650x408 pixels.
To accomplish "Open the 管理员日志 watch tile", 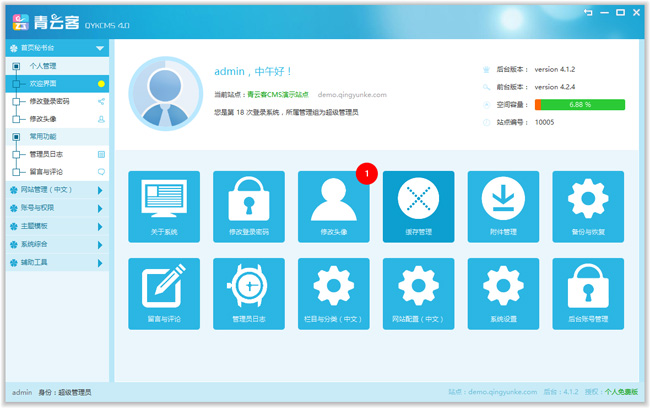I will [249, 294].
